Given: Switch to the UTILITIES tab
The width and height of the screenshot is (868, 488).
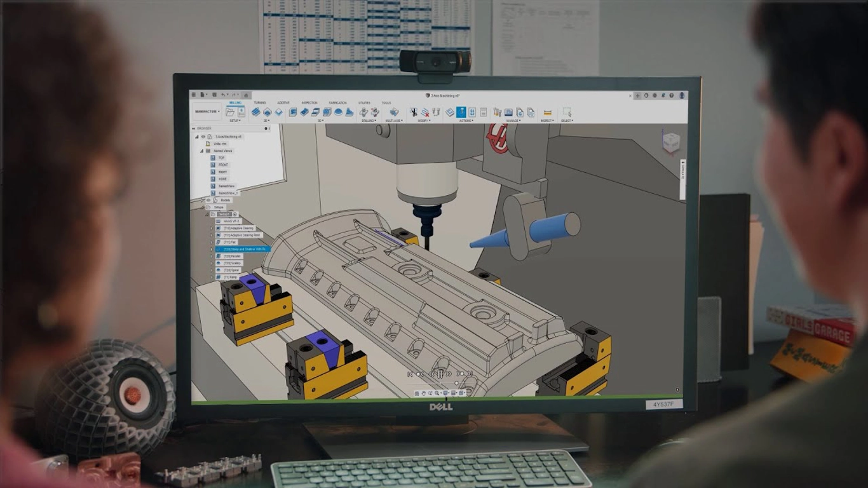Looking at the screenshot, I should click(x=364, y=102).
